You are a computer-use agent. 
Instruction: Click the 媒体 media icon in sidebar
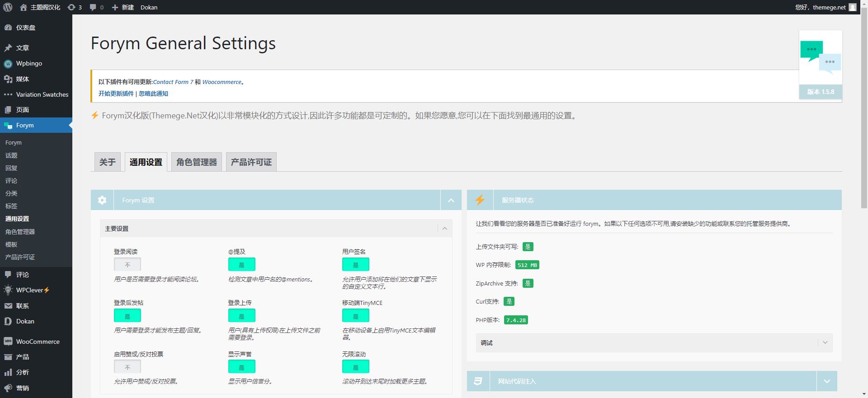(x=8, y=79)
